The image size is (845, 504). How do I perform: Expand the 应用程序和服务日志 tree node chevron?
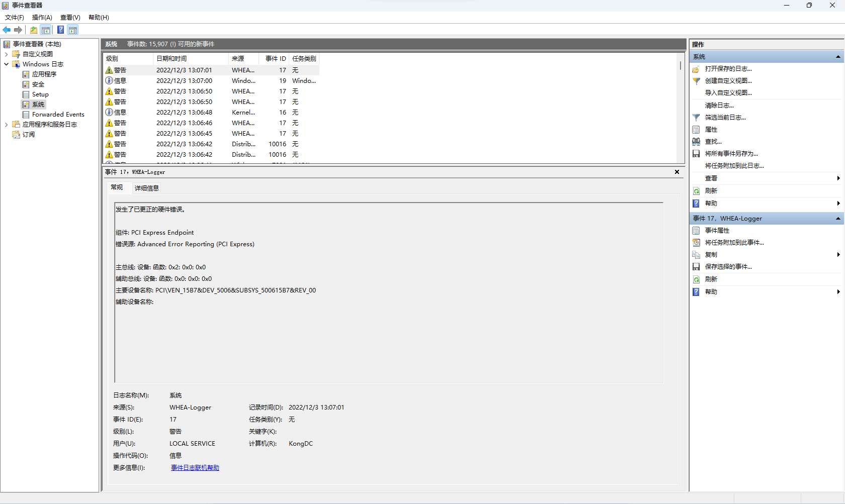pyautogui.click(x=6, y=125)
